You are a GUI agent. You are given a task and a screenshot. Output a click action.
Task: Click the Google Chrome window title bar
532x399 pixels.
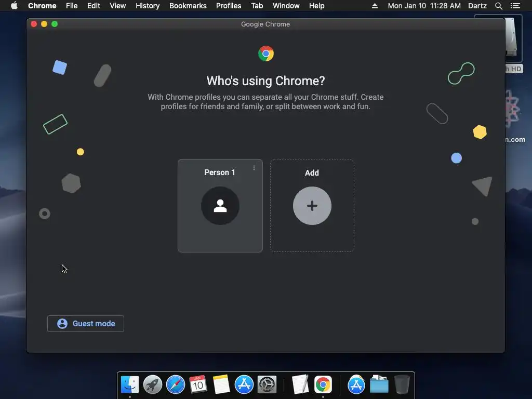coord(265,24)
